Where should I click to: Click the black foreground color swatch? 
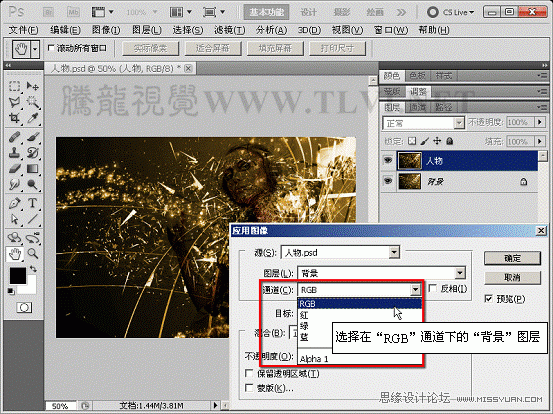coord(17,275)
